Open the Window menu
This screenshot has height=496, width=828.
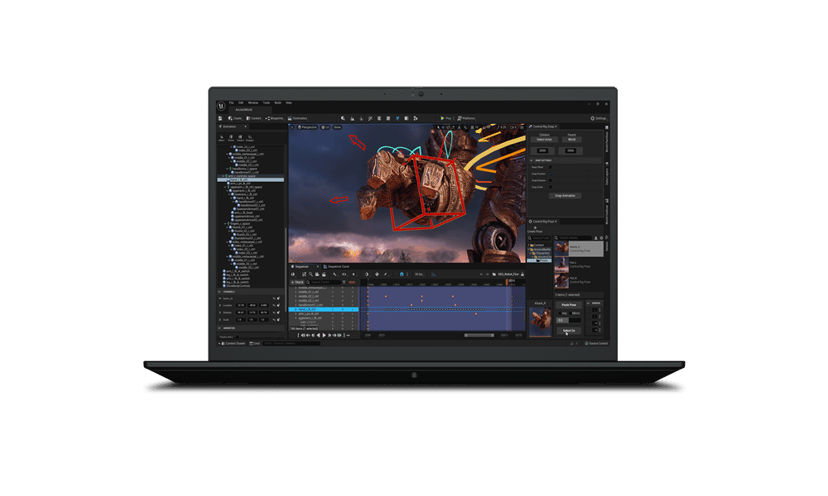click(x=253, y=102)
